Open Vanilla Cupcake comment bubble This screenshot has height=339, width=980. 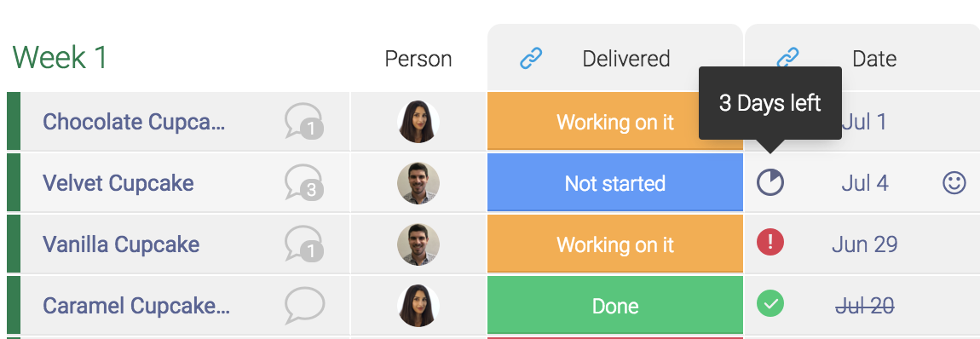point(303,244)
